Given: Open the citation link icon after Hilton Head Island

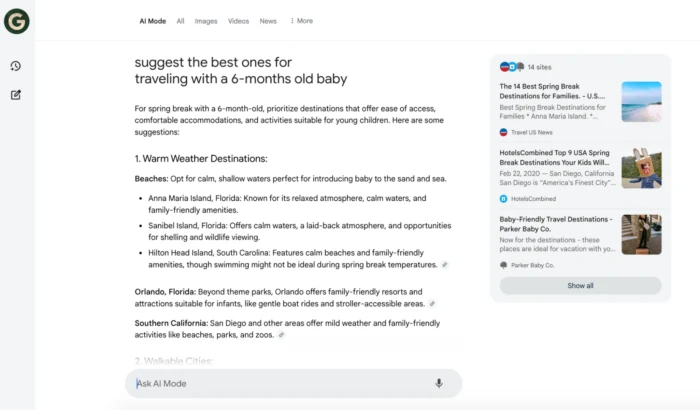Looking at the screenshot, I should point(445,265).
